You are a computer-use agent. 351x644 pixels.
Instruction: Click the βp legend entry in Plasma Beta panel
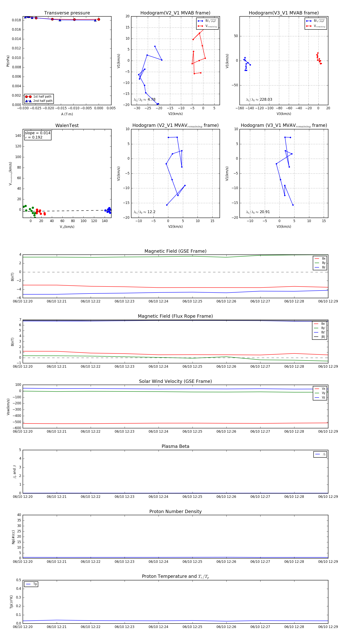[x=321, y=454]
